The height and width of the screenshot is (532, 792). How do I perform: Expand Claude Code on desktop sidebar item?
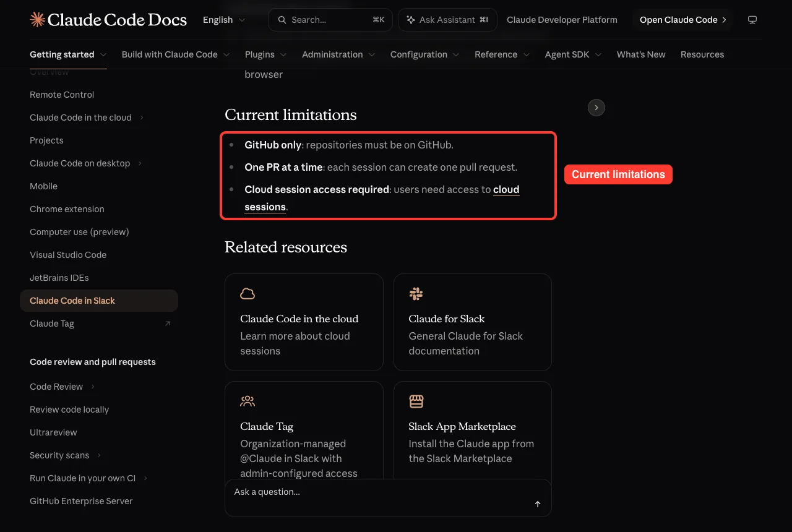click(140, 163)
